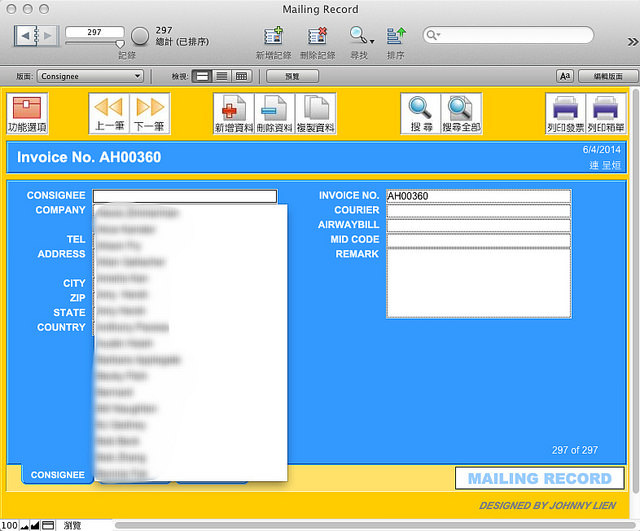Click the MID CODE field
The width and height of the screenshot is (640, 531).
[x=478, y=240]
